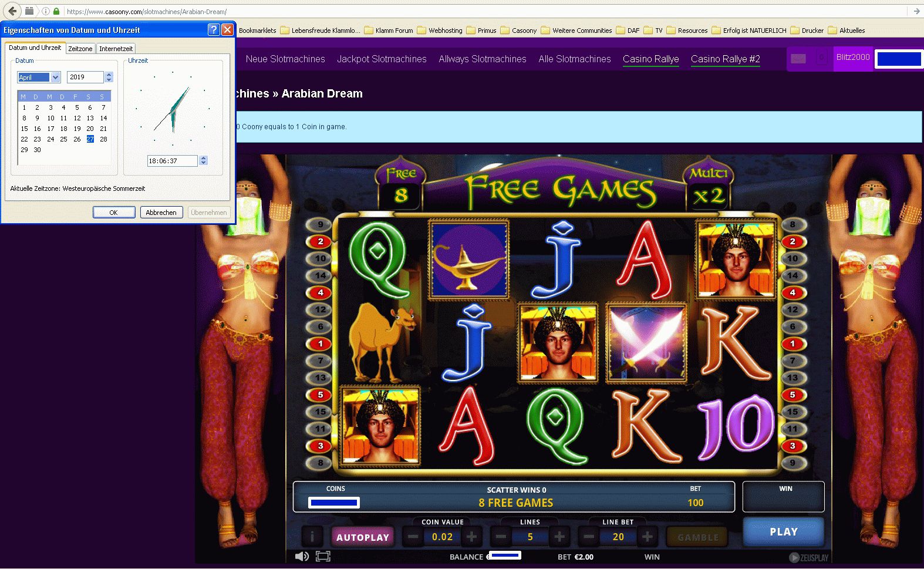This screenshot has height=569, width=924.
Task: Click right-side payline 5 indicator
Action: coord(793,395)
